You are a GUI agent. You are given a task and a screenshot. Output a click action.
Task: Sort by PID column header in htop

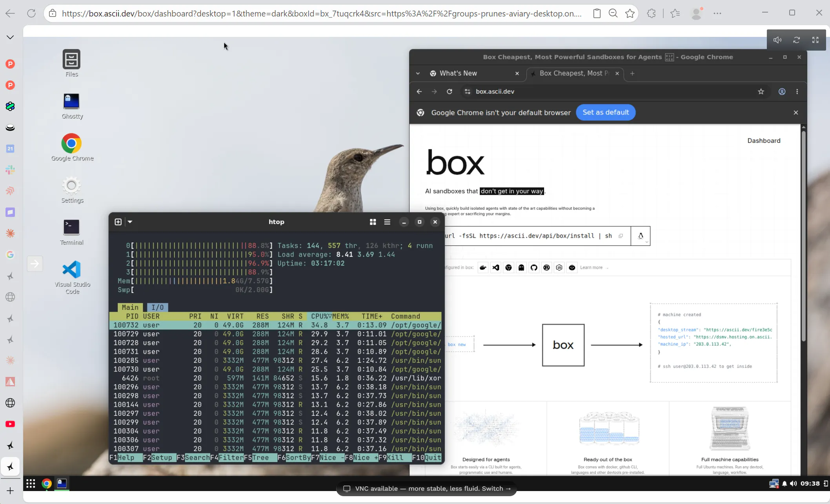132,316
